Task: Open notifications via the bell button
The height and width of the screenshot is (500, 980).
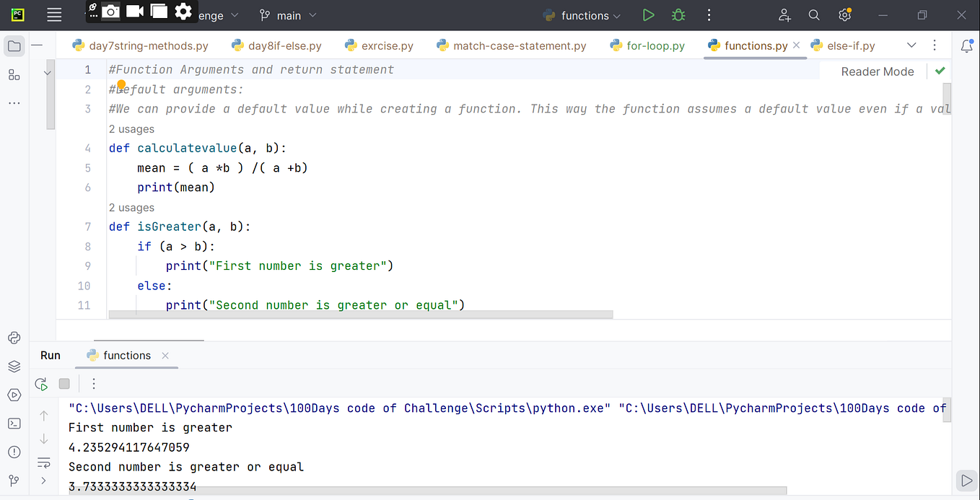Action: [967, 45]
